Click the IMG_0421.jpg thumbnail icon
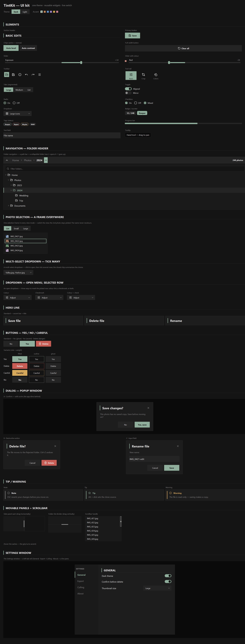This screenshot has height=644, width=245. click(7, 236)
